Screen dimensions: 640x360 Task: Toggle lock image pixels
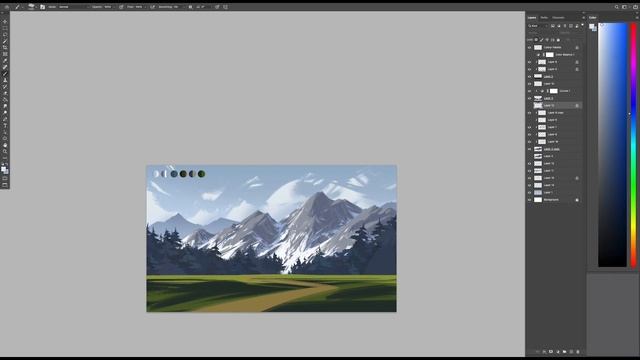click(x=541, y=40)
